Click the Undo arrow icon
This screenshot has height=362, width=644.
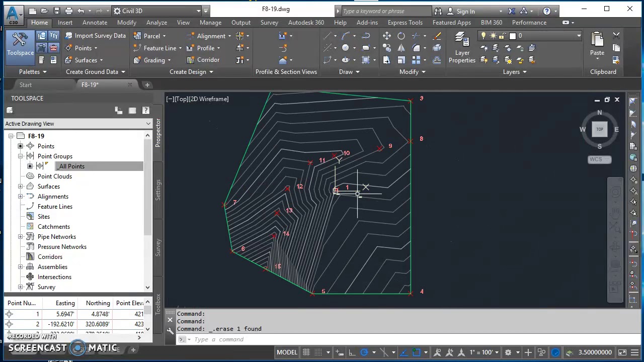point(80,11)
